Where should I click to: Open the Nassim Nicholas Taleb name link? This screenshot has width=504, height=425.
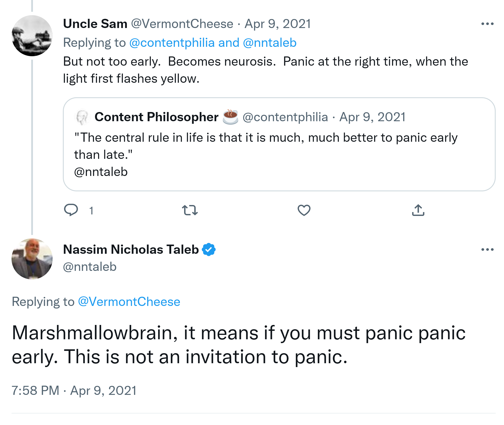(131, 250)
